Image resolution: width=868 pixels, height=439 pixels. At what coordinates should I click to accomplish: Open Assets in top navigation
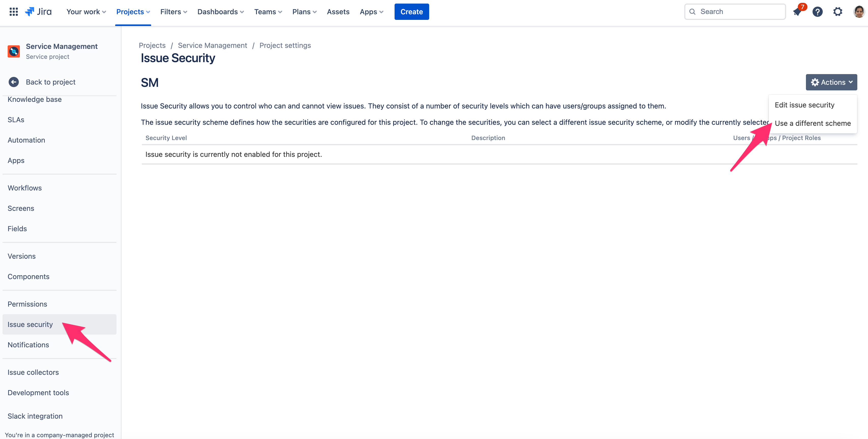pos(338,12)
